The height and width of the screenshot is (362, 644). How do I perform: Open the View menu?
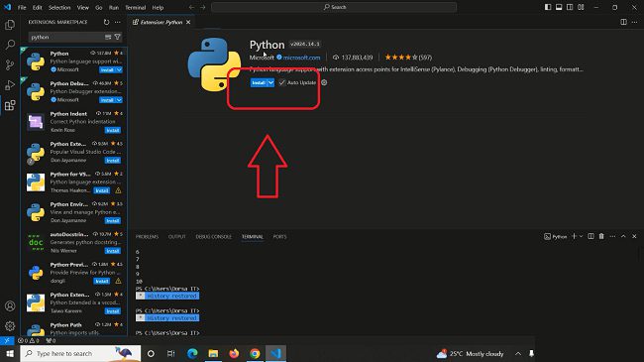83,7
